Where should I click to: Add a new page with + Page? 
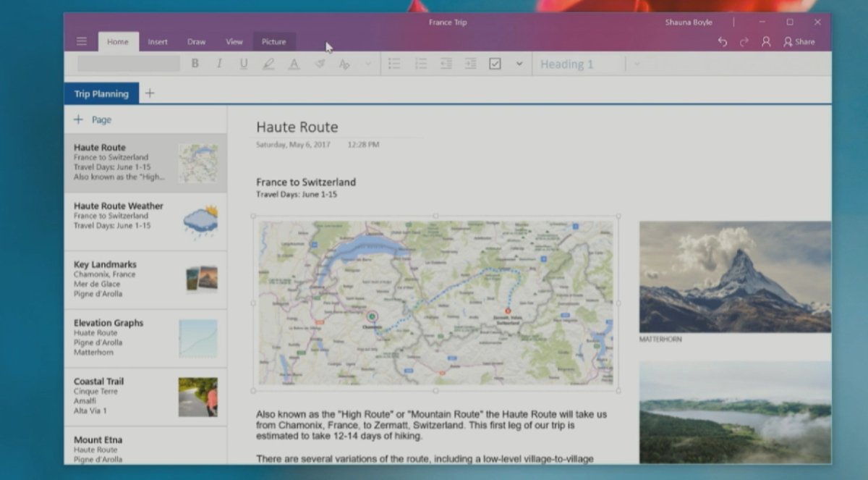93,119
